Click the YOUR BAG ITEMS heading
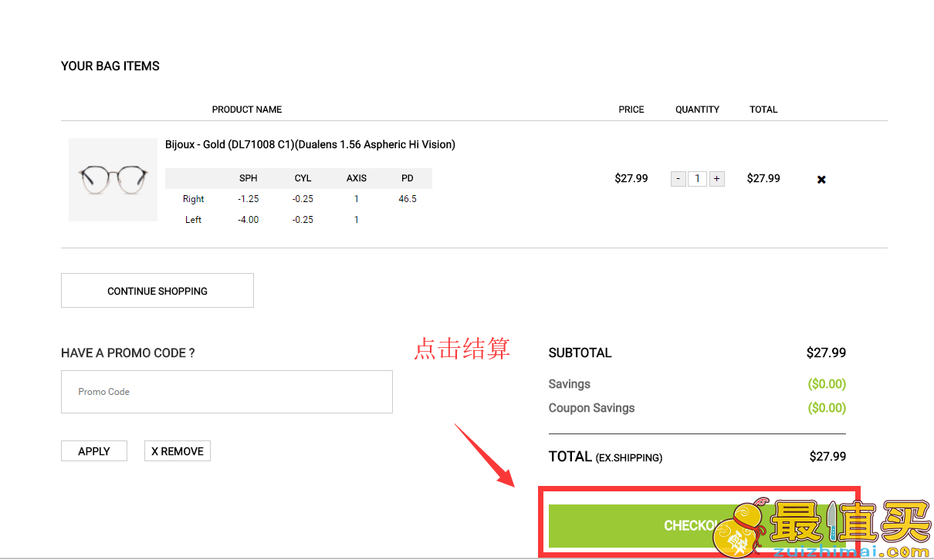The height and width of the screenshot is (560, 934). tap(110, 66)
